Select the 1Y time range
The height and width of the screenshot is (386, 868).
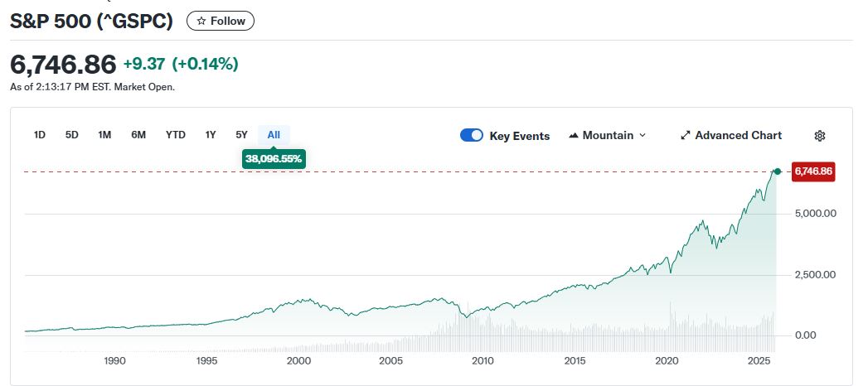(211, 135)
